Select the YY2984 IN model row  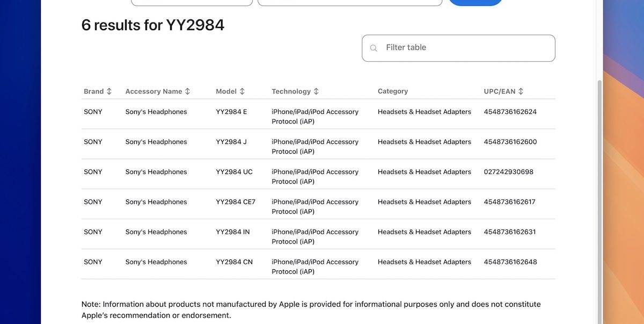coord(232,232)
